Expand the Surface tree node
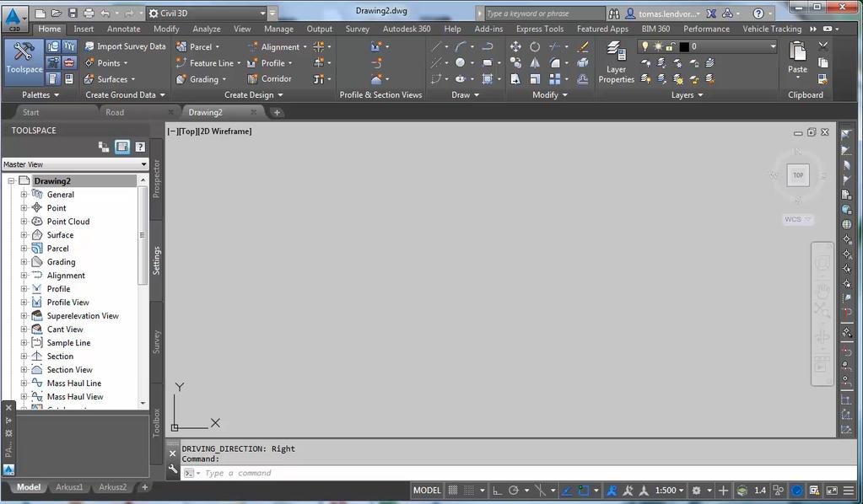 pos(24,234)
